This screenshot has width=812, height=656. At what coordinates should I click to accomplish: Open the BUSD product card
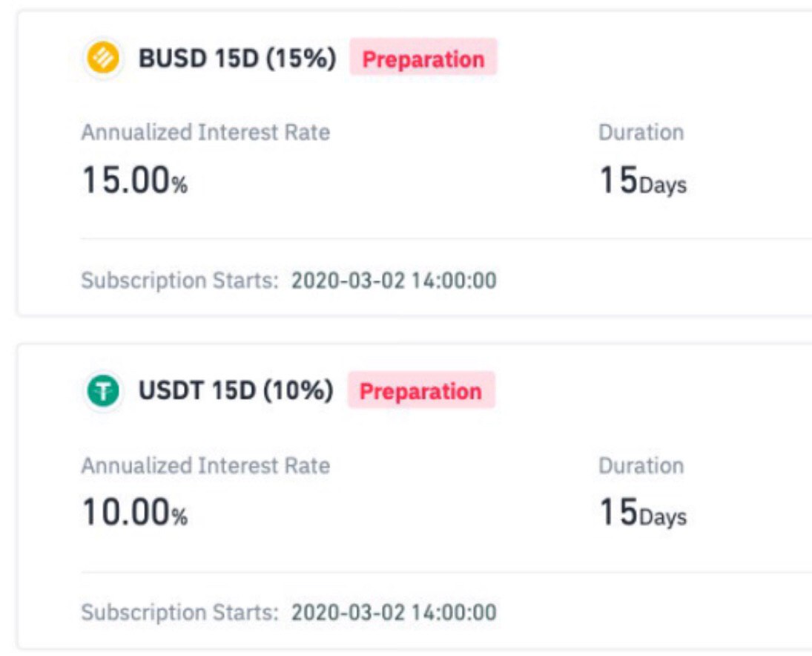tap(415, 163)
